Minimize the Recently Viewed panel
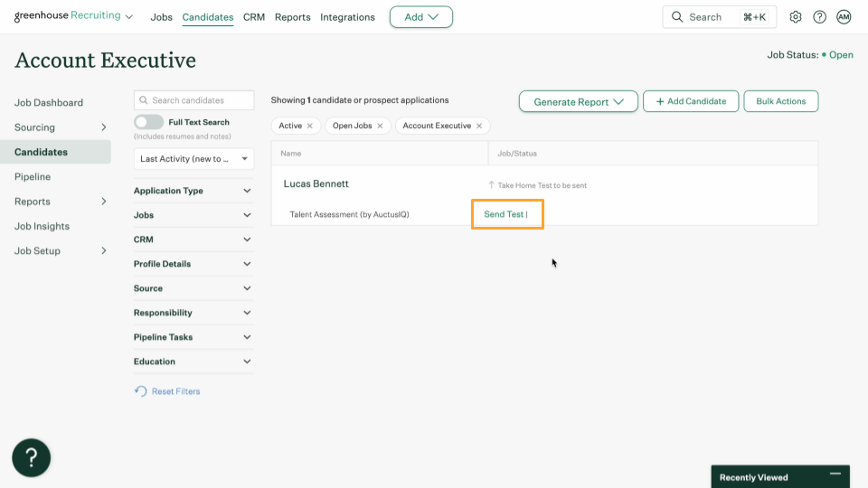868x488 pixels. [x=835, y=474]
